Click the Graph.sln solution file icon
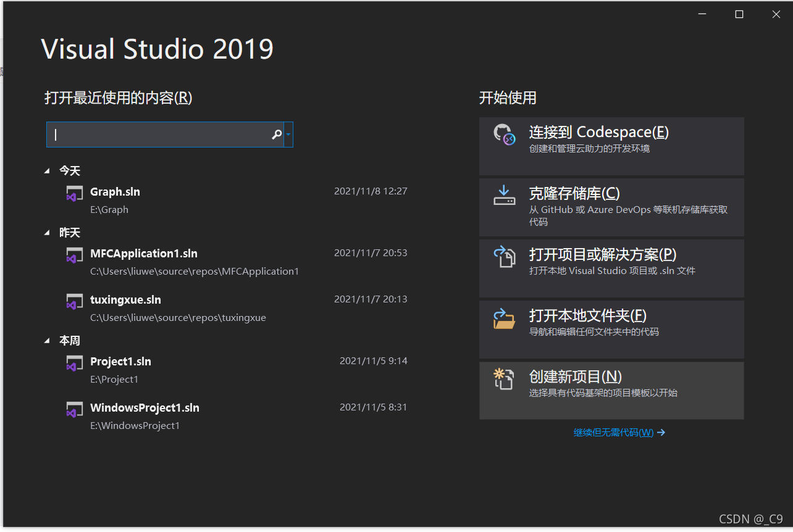Viewport: 793px width, 532px height. [x=75, y=194]
